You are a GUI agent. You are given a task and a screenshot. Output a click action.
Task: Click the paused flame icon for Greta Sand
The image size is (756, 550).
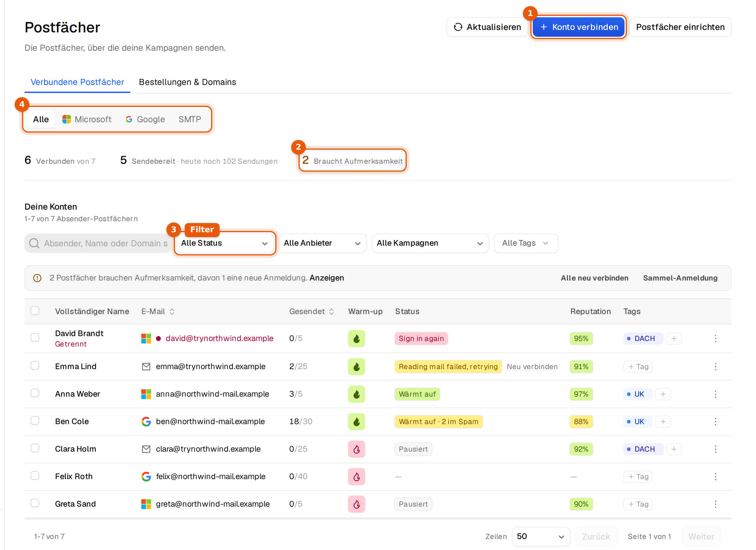coord(356,504)
